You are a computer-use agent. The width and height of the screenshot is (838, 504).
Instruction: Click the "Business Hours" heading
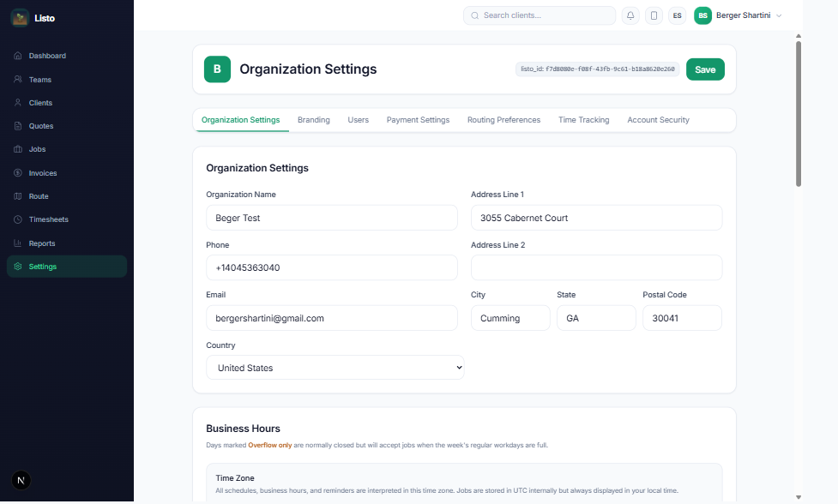point(244,429)
